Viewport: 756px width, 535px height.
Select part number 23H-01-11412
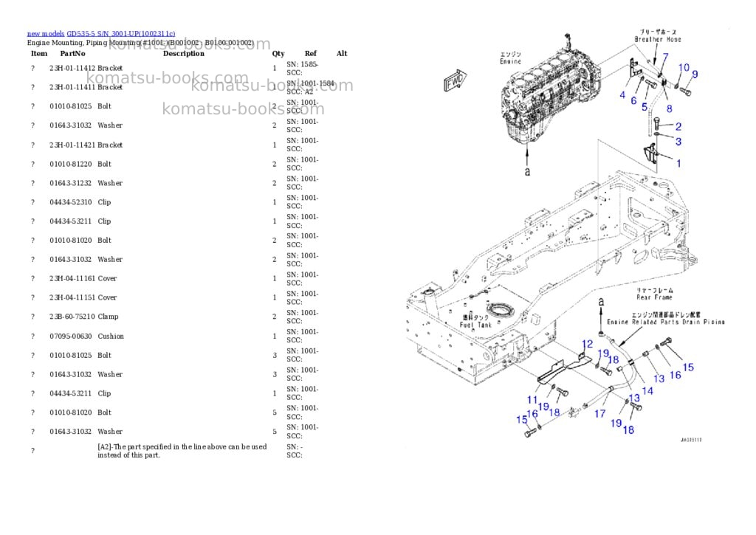[72, 69]
